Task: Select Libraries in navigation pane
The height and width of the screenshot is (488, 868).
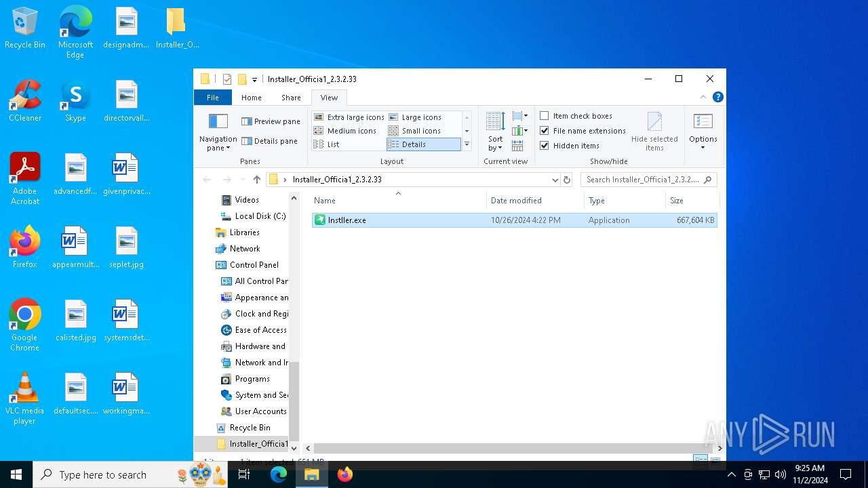Action: 238,232
